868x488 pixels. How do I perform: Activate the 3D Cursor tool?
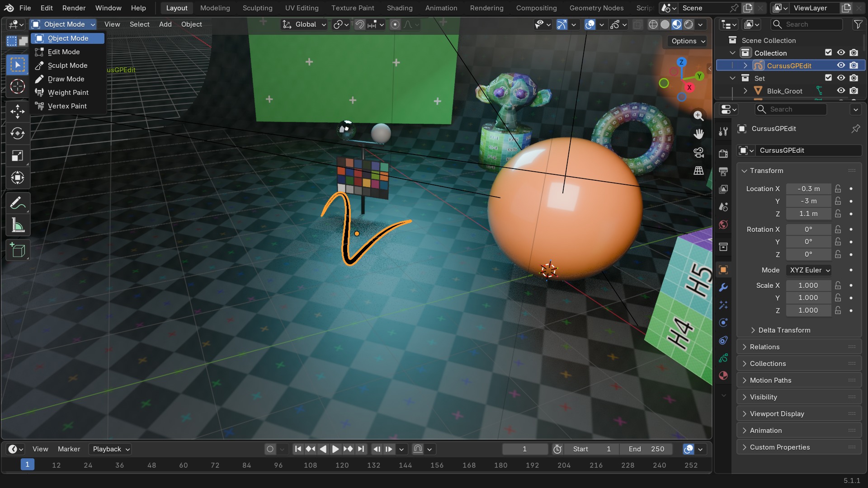tap(18, 86)
